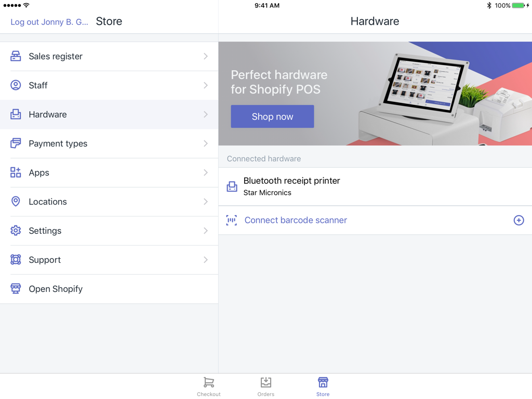This screenshot has width=532, height=399.
Task: Expand Locations row chevron
Action: [x=206, y=202]
